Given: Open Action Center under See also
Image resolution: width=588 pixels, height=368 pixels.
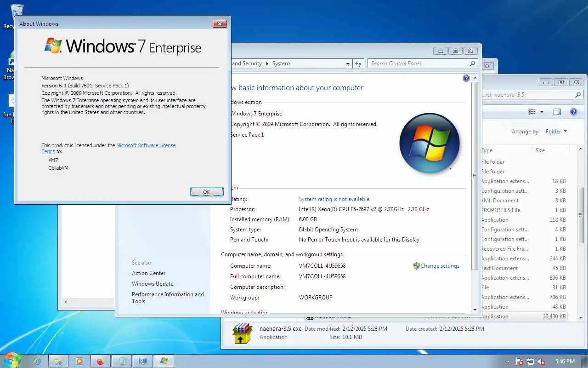Looking at the screenshot, I should (x=148, y=273).
